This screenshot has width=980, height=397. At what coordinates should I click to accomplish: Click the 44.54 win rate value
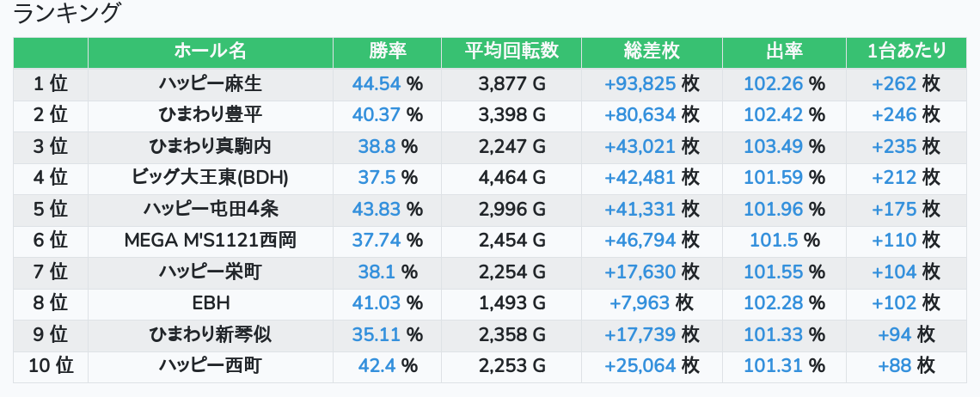[x=377, y=83]
